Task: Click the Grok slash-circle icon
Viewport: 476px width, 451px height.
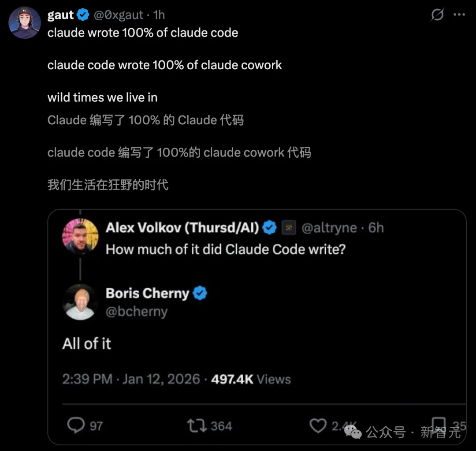Action: pos(437,15)
